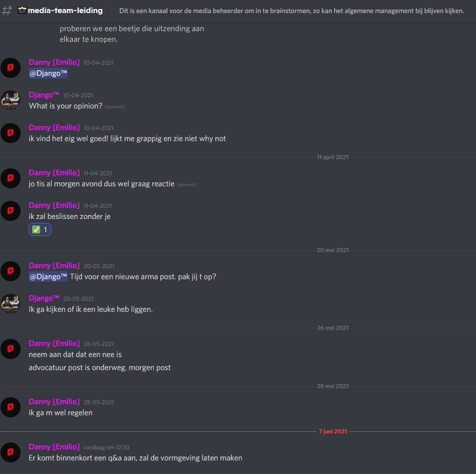Image resolution: width=476 pixels, height=474 pixels.
Task: Click the @Django™ mention before 'Tijd voor een nieuwe arma post'
Action: pos(48,277)
